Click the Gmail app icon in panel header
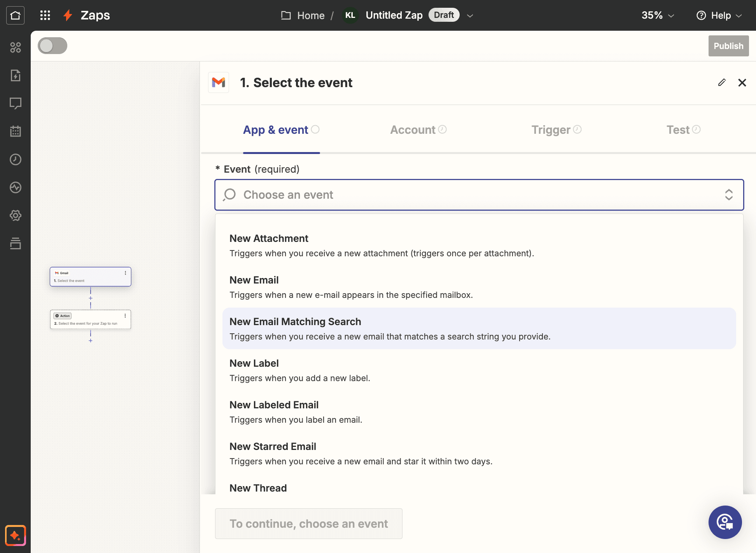756x553 pixels. tap(219, 82)
